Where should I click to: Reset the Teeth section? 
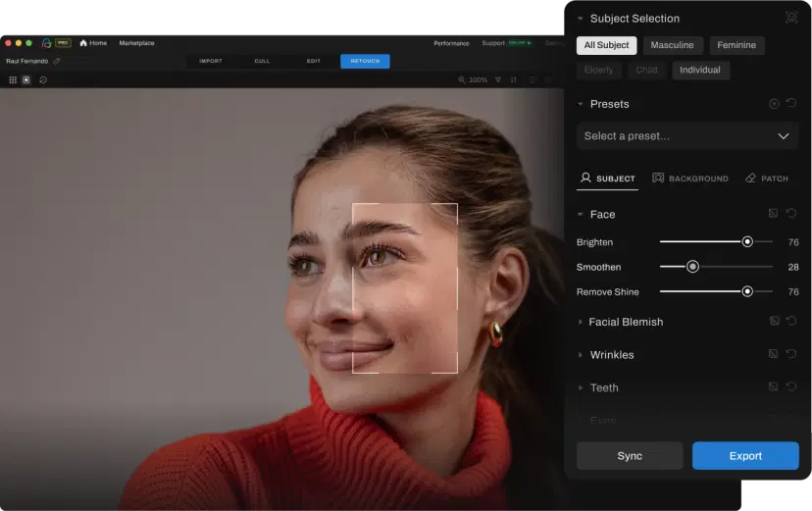pyautogui.click(x=791, y=386)
